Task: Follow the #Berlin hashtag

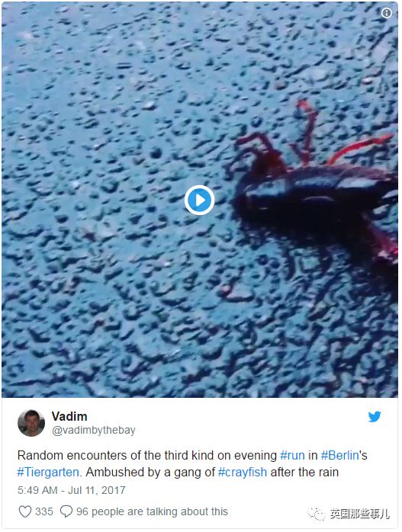Action: [340, 455]
